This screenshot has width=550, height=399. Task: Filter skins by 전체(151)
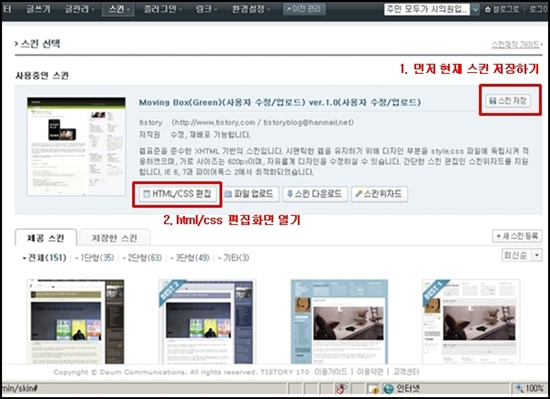pyautogui.click(x=45, y=258)
